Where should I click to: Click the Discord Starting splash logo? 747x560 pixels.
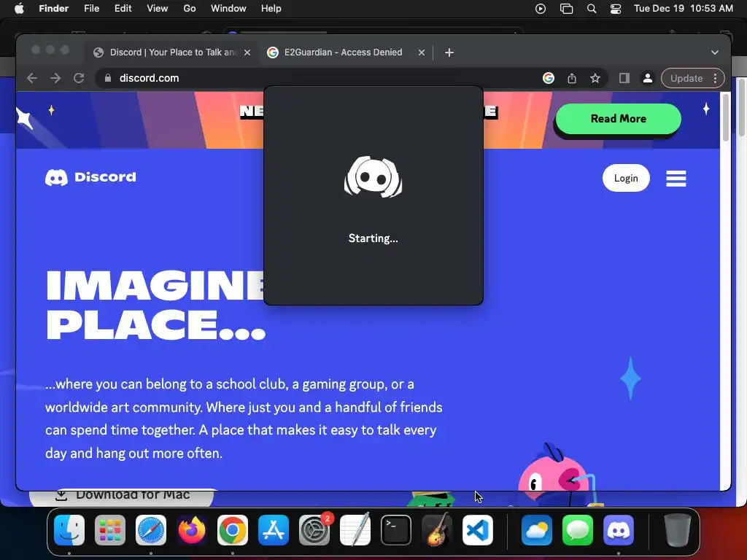click(373, 176)
